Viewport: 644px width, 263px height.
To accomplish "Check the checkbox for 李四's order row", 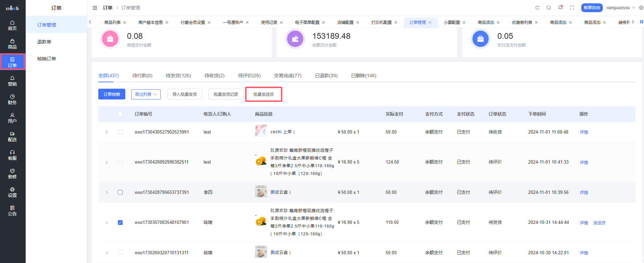I will (120, 192).
